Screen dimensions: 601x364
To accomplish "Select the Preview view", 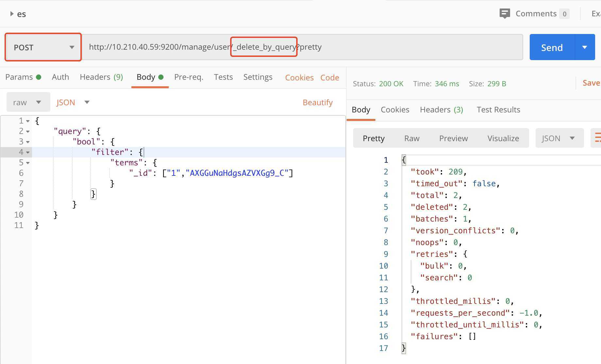I will pos(454,138).
